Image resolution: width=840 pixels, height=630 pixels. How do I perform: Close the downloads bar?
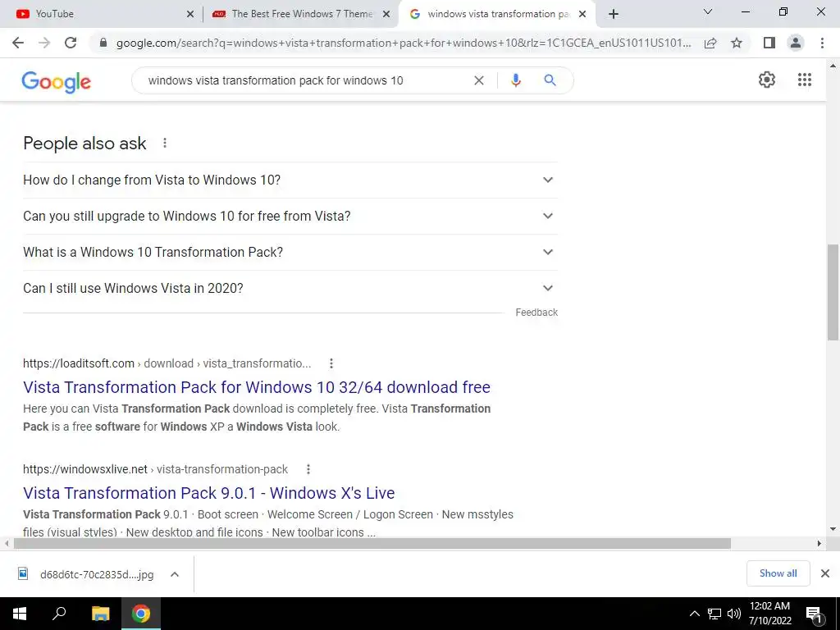[825, 573]
